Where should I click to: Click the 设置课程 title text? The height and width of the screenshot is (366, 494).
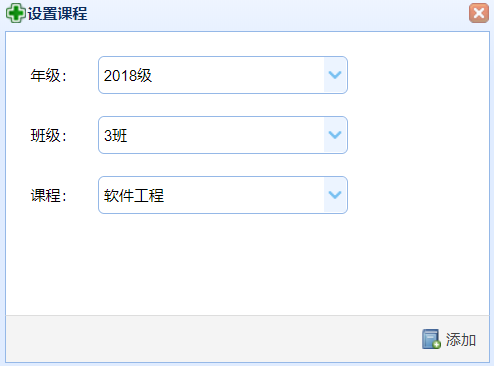click(x=57, y=14)
